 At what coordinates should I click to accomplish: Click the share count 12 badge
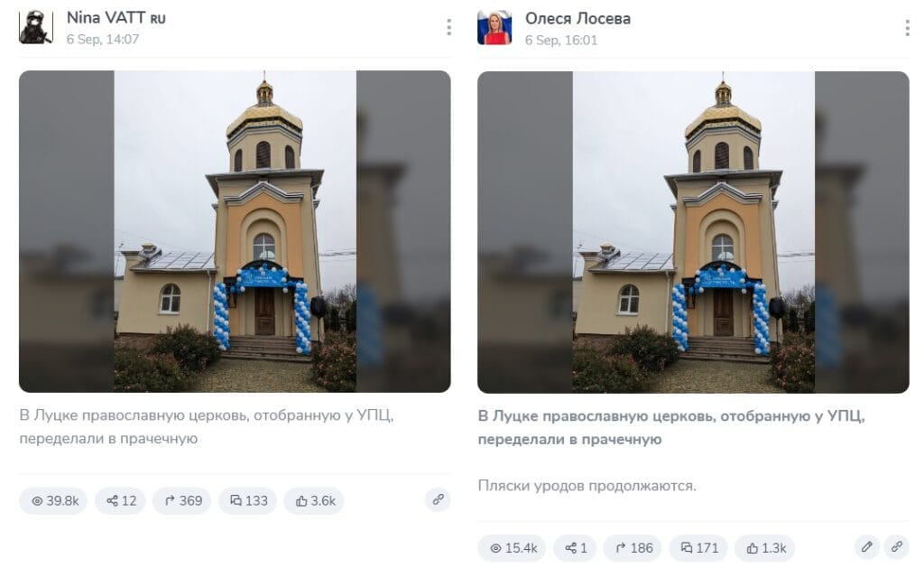(x=120, y=501)
